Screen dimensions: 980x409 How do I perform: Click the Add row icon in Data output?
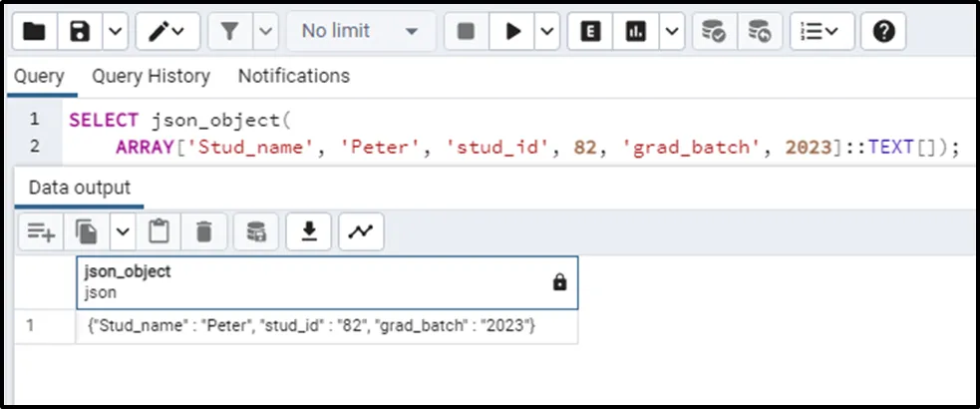pos(41,232)
